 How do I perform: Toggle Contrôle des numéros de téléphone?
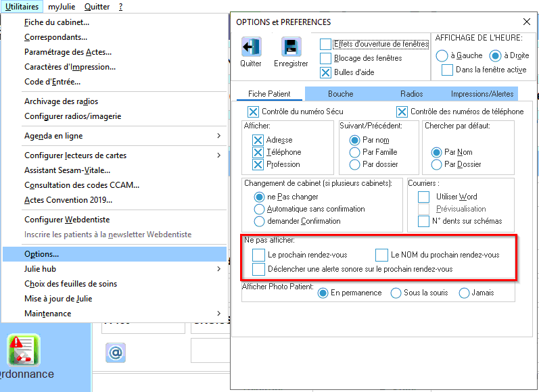(x=402, y=112)
